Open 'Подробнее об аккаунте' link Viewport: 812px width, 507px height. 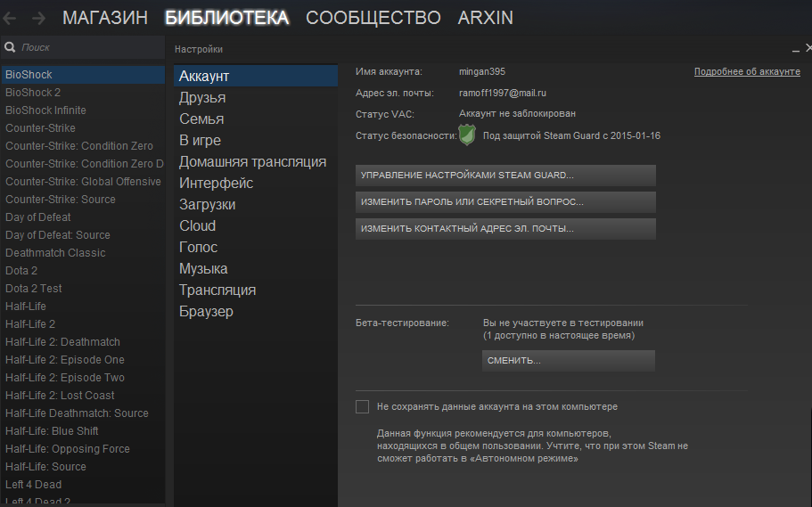747,71
